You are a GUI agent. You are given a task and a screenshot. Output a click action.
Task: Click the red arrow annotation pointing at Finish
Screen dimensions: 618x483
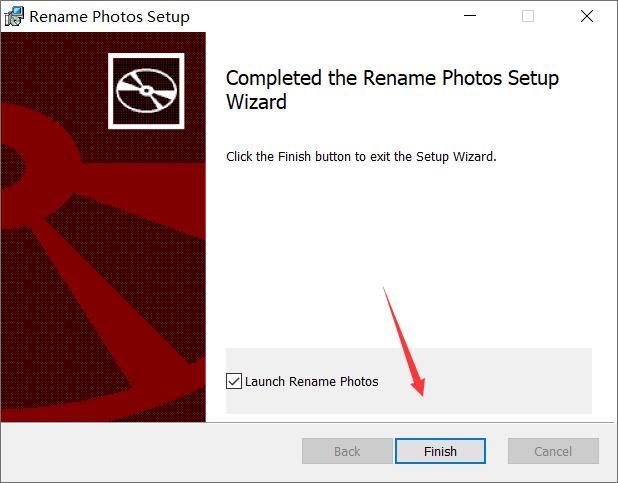click(x=405, y=342)
